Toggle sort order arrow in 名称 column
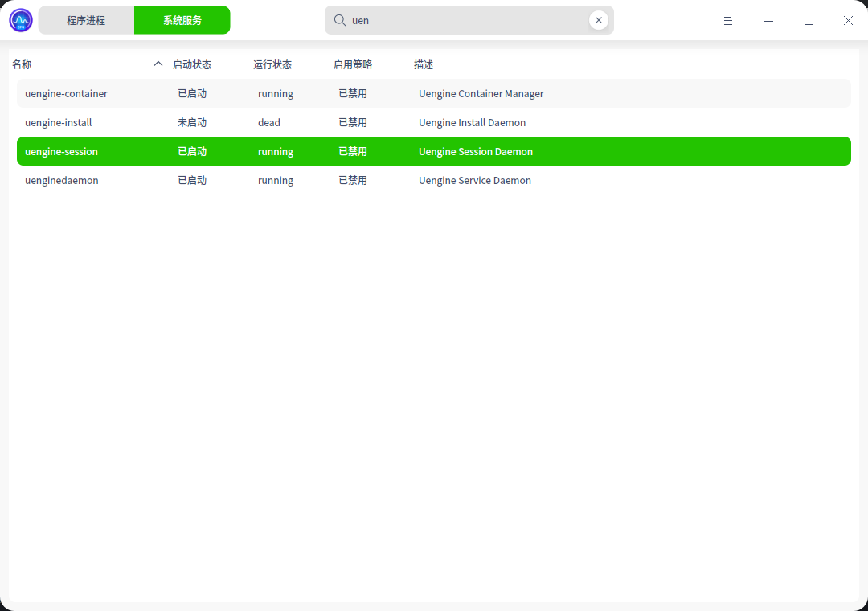 [x=158, y=64]
